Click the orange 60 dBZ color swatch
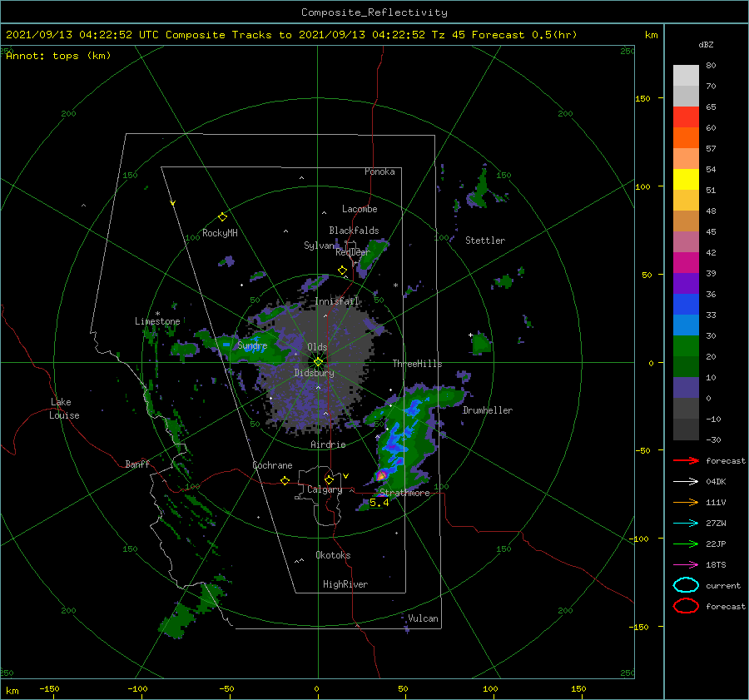This screenshot has width=749, height=700. coord(686,137)
